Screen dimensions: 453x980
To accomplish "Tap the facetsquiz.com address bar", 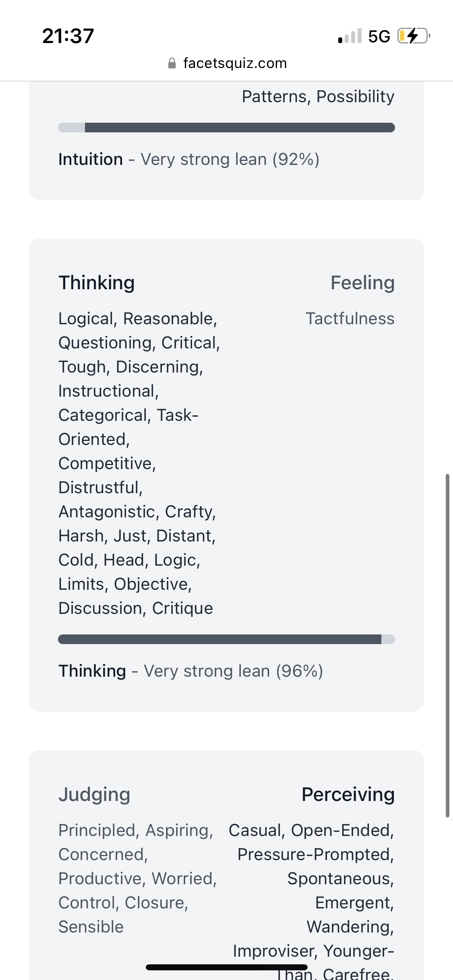I will [x=235, y=63].
